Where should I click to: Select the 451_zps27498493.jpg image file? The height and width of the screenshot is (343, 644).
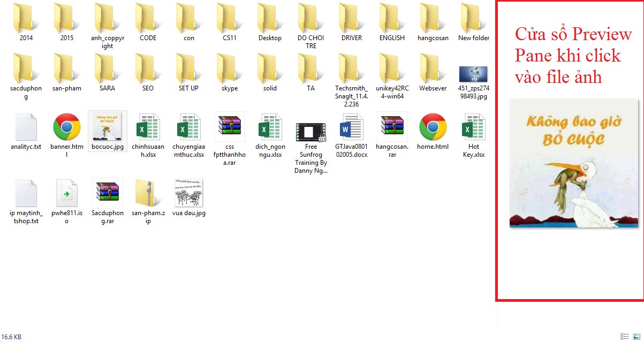pyautogui.click(x=473, y=83)
